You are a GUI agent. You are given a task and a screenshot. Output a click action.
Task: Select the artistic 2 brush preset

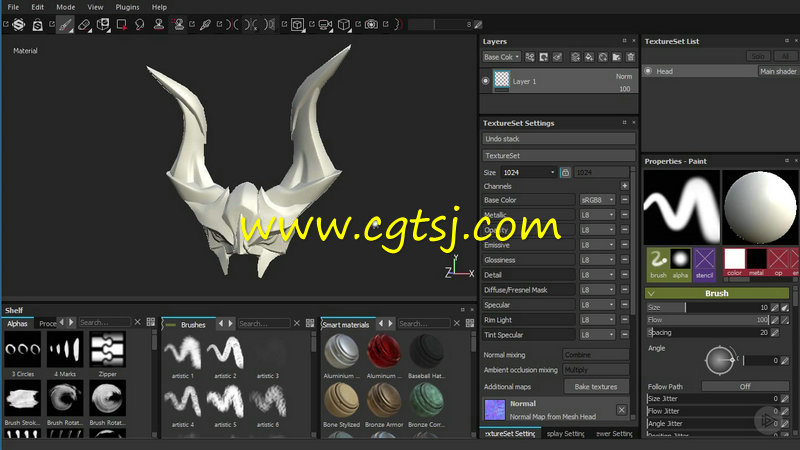226,356
